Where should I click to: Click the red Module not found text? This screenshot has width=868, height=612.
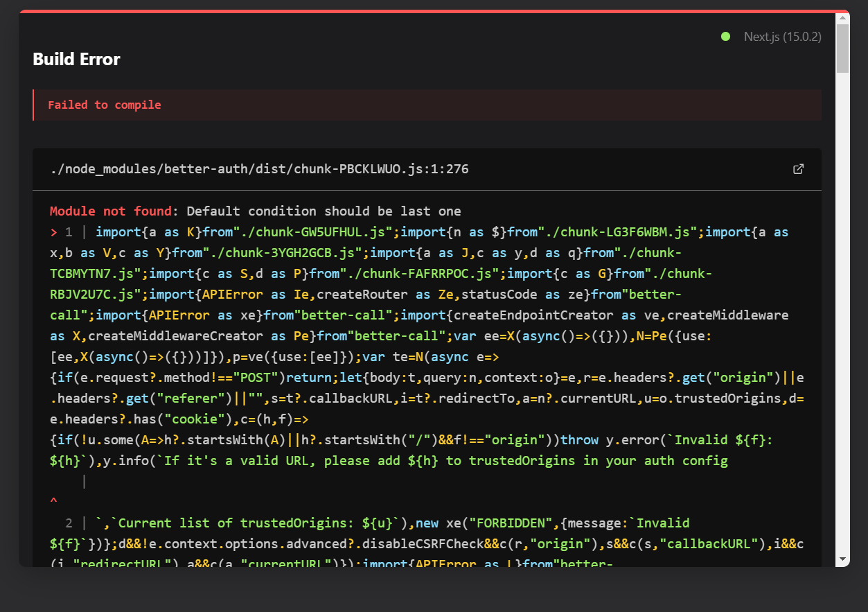110,211
